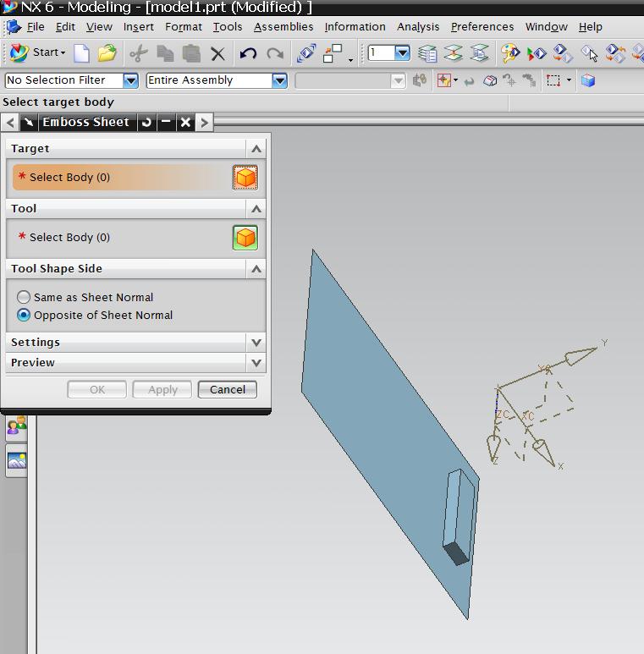Click the Show and Hide icon
644x654 pixels.
tap(537, 53)
